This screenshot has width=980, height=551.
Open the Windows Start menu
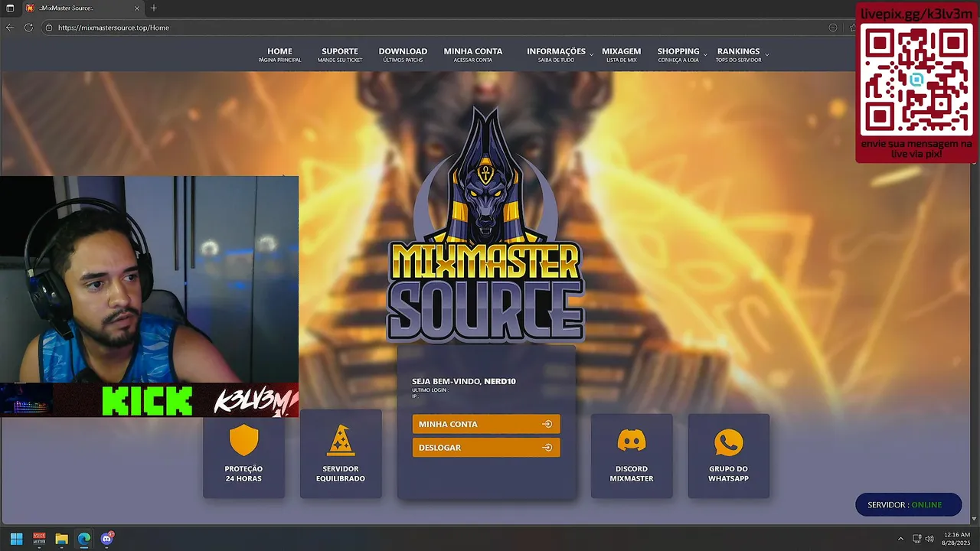[16, 539]
